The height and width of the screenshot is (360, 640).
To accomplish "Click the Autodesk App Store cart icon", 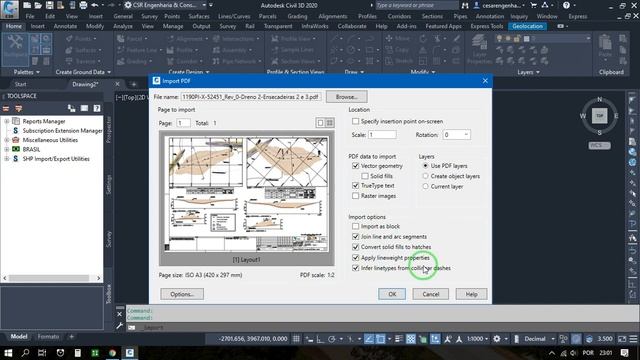I will (533, 5).
